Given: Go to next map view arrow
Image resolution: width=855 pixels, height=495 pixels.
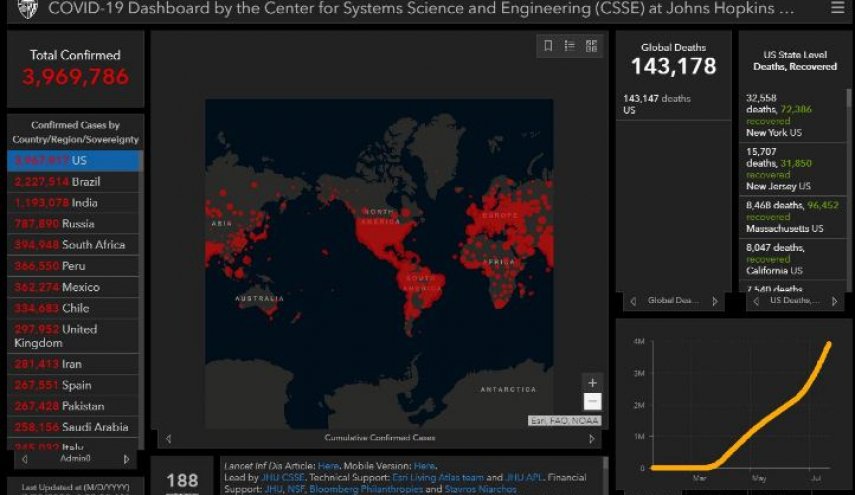Looking at the screenshot, I should tap(592, 439).
